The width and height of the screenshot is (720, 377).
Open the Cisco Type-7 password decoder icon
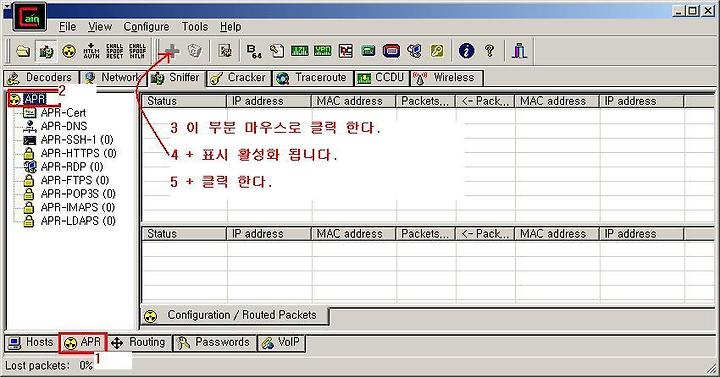point(299,51)
